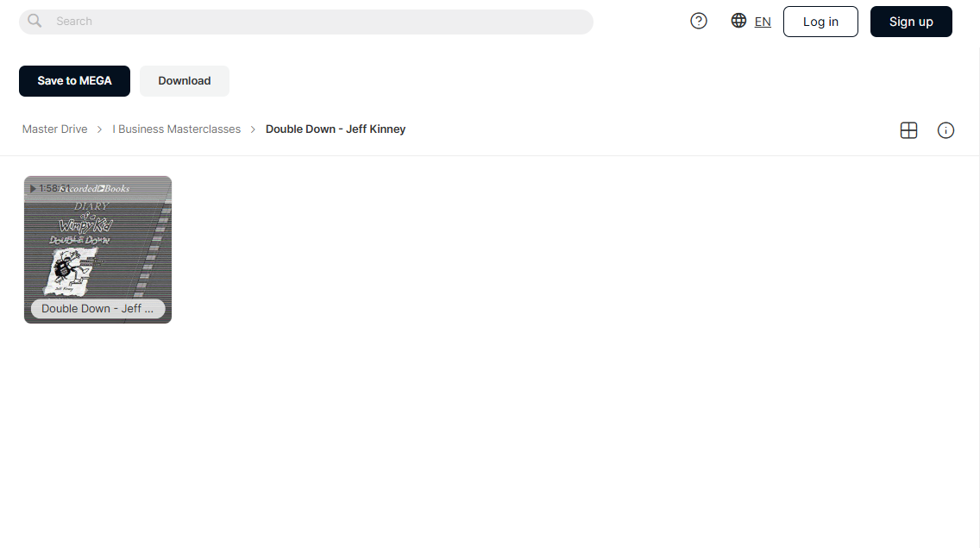Image resolution: width=980 pixels, height=548 pixels.
Task: Show folder info panel icon
Action: [x=945, y=130]
